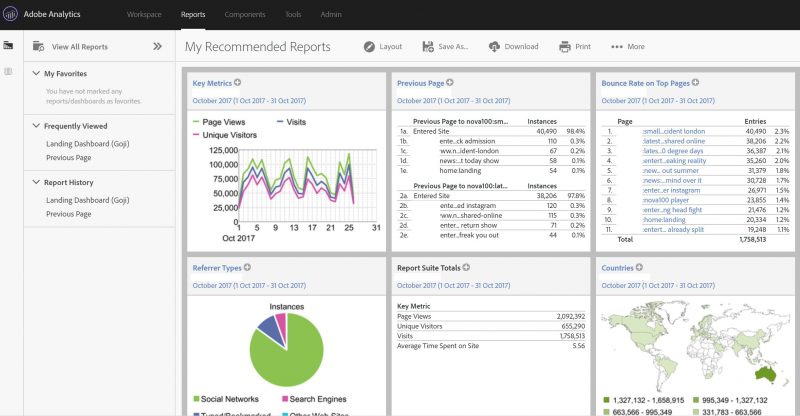Open the small...cident london page link
The image size is (800, 416).
click(673, 131)
